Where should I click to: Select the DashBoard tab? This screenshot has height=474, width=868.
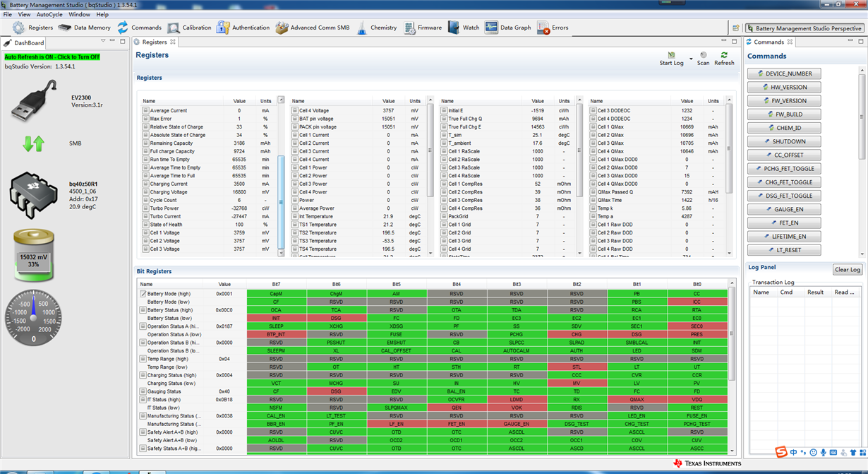[x=24, y=42]
